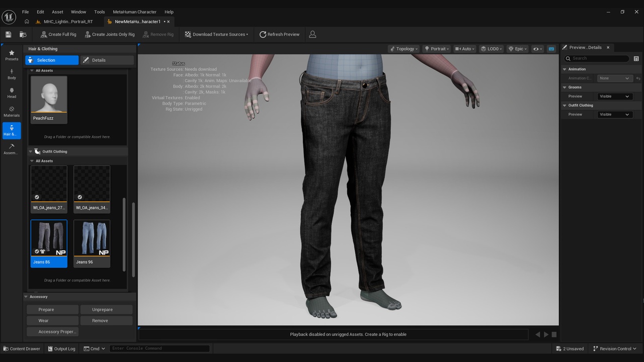
Task: Open the Edit menu
Action: [40, 12]
